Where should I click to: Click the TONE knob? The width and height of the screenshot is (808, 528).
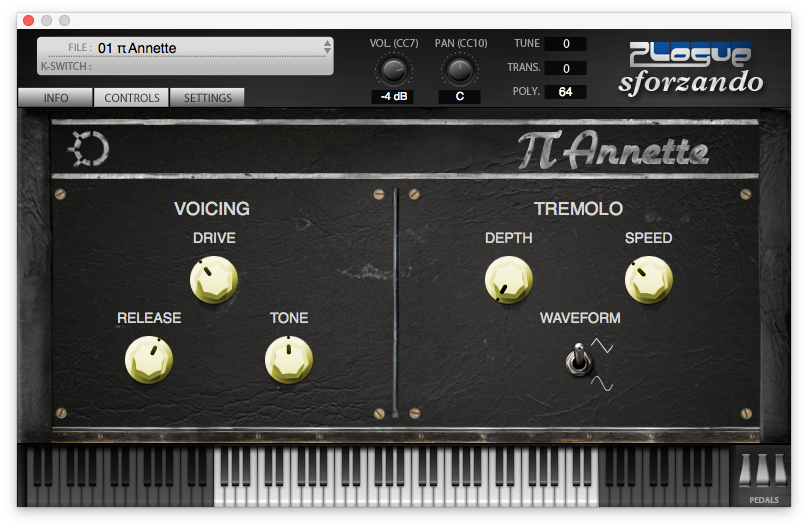point(289,360)
